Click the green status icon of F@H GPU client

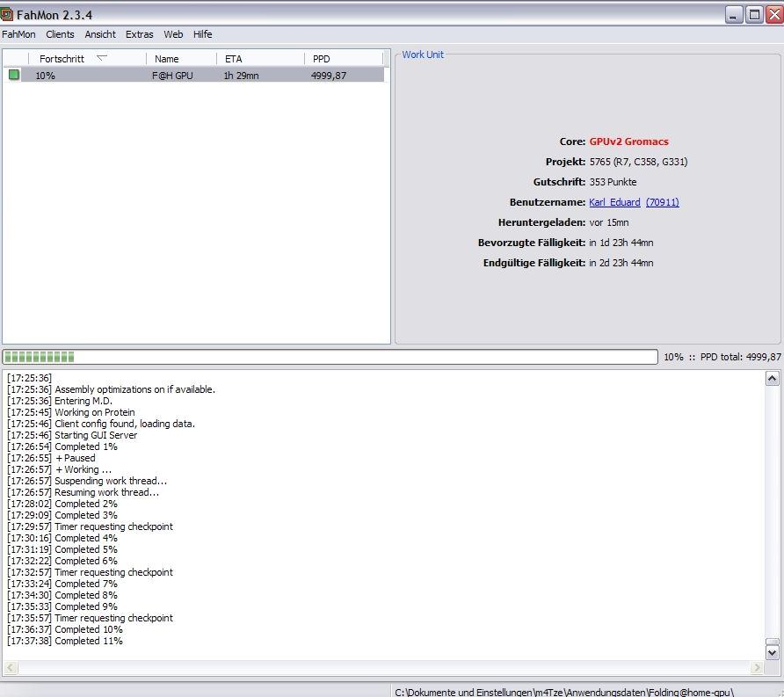[14, 75]
